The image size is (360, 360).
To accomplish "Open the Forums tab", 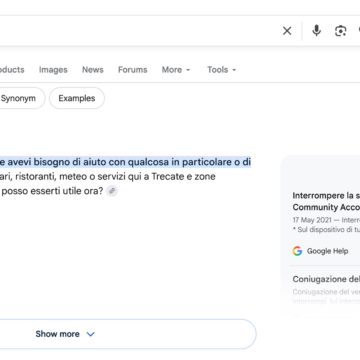I will click(x=132, y=70).
